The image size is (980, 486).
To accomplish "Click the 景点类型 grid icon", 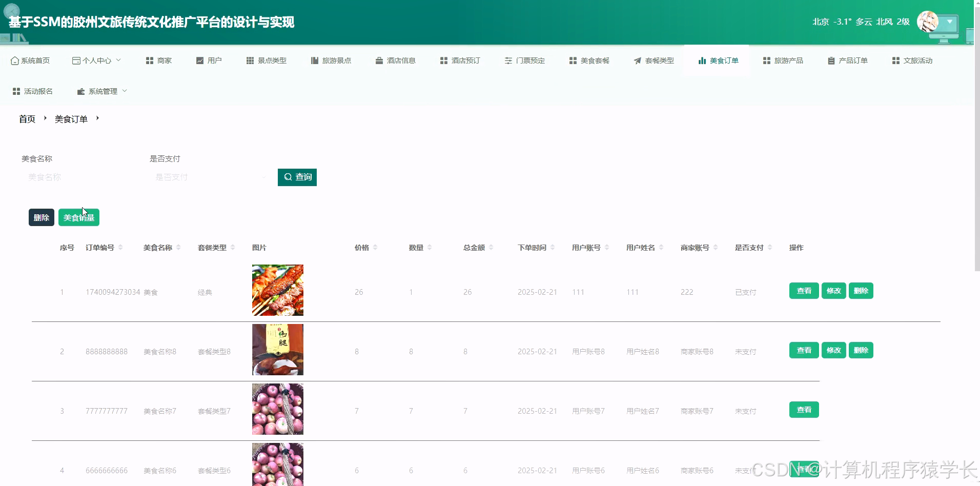I will click(x=250, y=60).
